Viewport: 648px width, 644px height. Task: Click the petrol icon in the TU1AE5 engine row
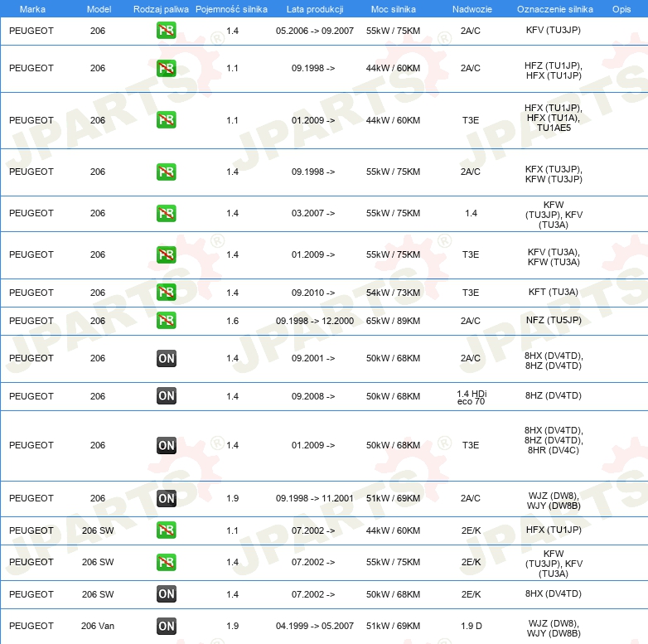pos(166,120)
